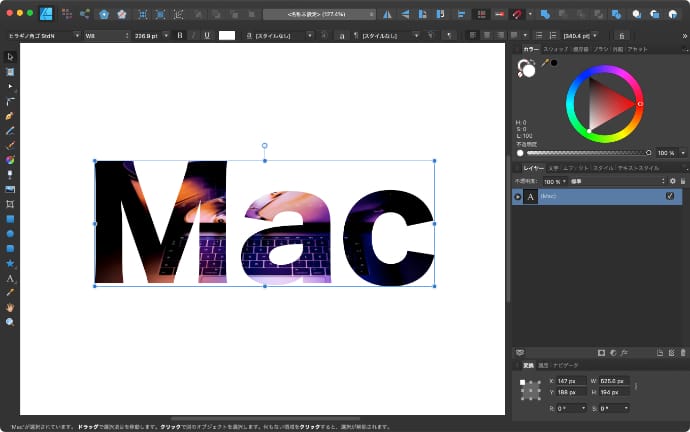Choose the Star shape tool
The width and height of the screenshot is (690, 432).
[x=10, y=263]
